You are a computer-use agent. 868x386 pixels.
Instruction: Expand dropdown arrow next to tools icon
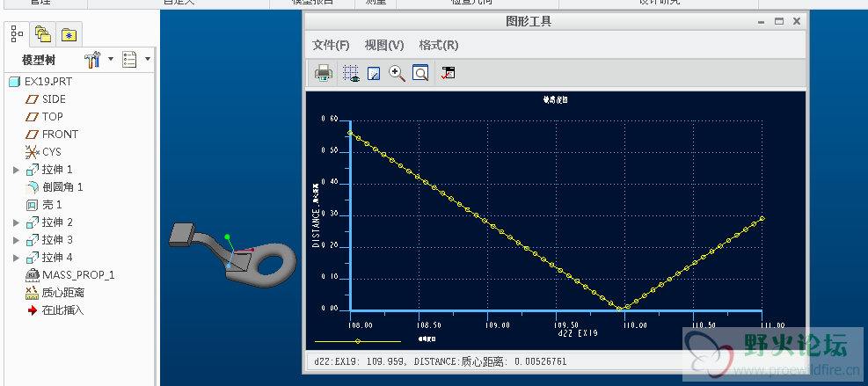pos(110,59)
